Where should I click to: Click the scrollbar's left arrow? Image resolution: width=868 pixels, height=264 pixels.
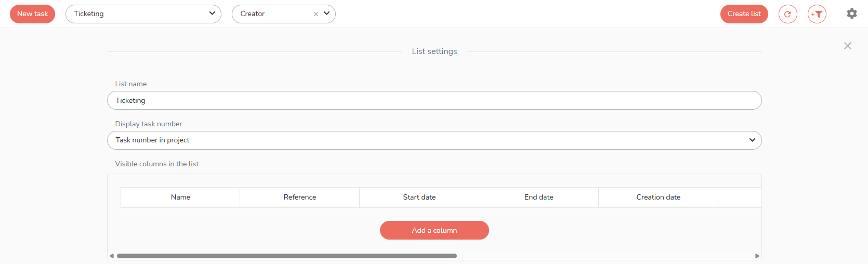[112, 256]
